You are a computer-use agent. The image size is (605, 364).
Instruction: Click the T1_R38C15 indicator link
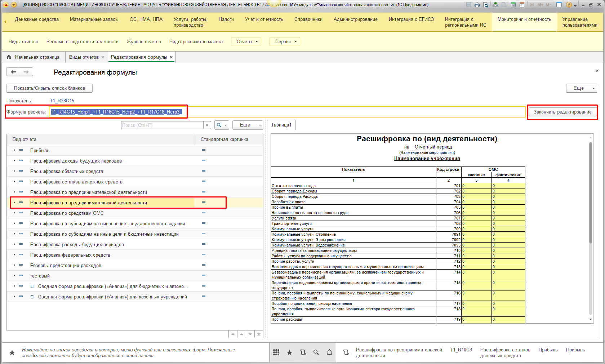[x=62, y=101]
